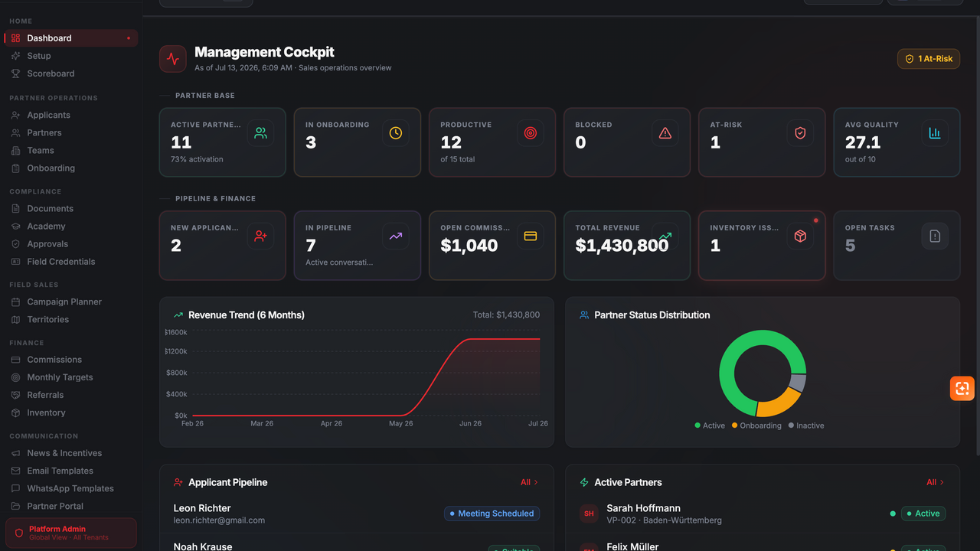The width and height of the screenshot is (980, 551).
Task: Click the Academy graduation cap icon
Action: click(15, 226)
